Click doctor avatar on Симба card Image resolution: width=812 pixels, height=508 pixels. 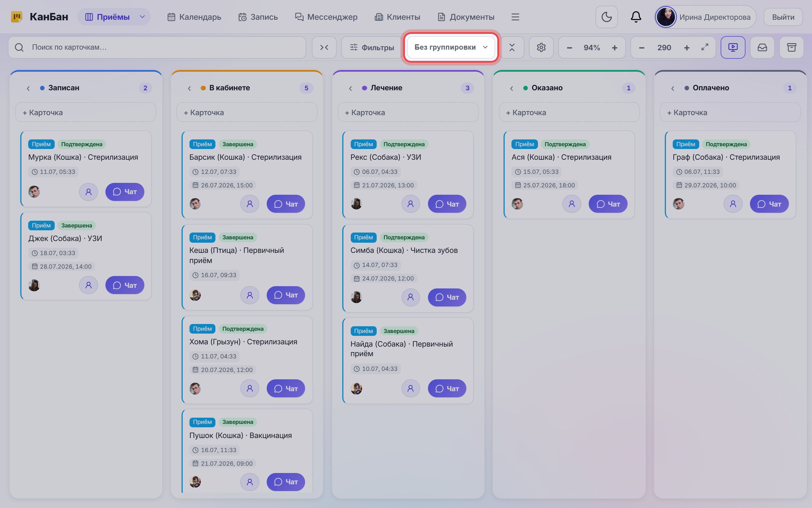click(x=356, y=297)
